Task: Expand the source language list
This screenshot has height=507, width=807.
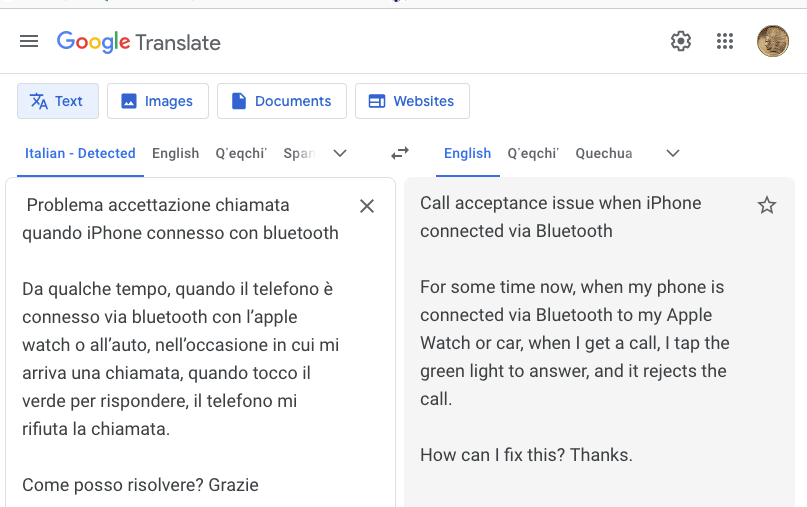Action: click(340, 153)
